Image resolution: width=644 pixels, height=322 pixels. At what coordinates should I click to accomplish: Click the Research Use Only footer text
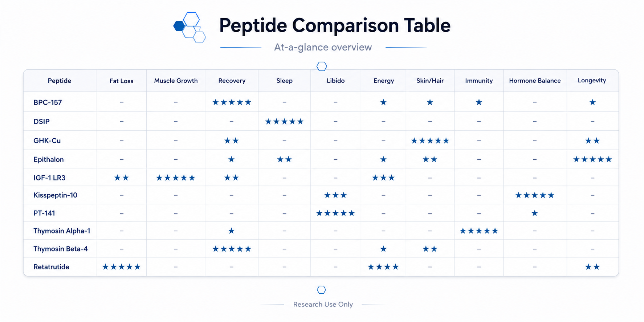323,304
